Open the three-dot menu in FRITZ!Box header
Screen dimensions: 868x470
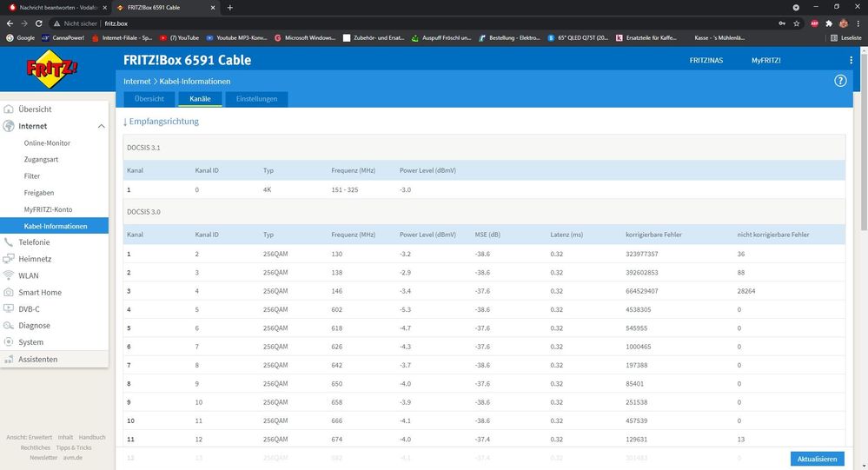[x=851, y=61]
